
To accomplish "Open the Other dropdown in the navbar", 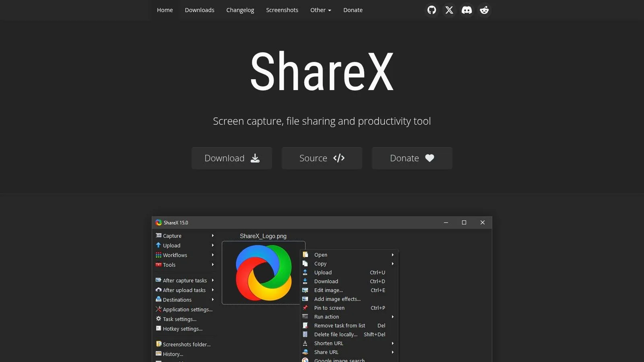I will [320, 10].
